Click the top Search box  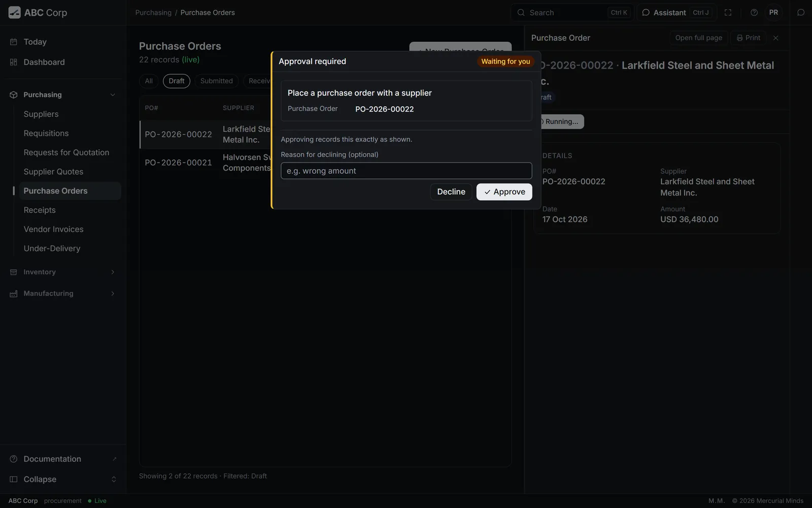572,13
